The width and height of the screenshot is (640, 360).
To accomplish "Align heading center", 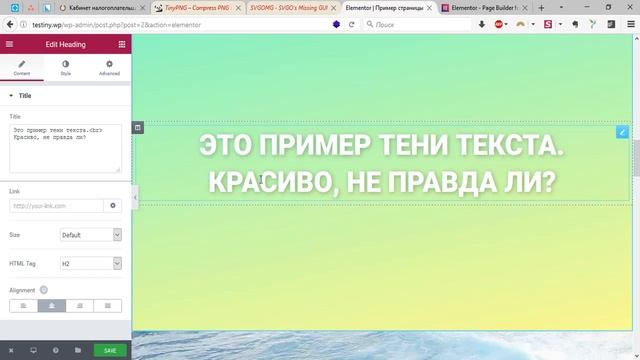I will (51, 306).
